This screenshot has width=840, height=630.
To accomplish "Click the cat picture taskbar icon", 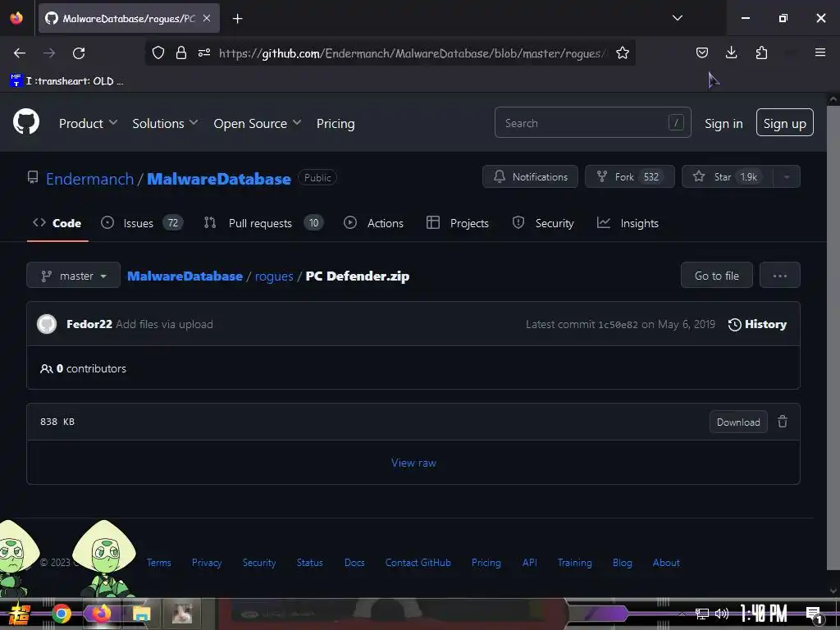I will (x=182, y=614).
